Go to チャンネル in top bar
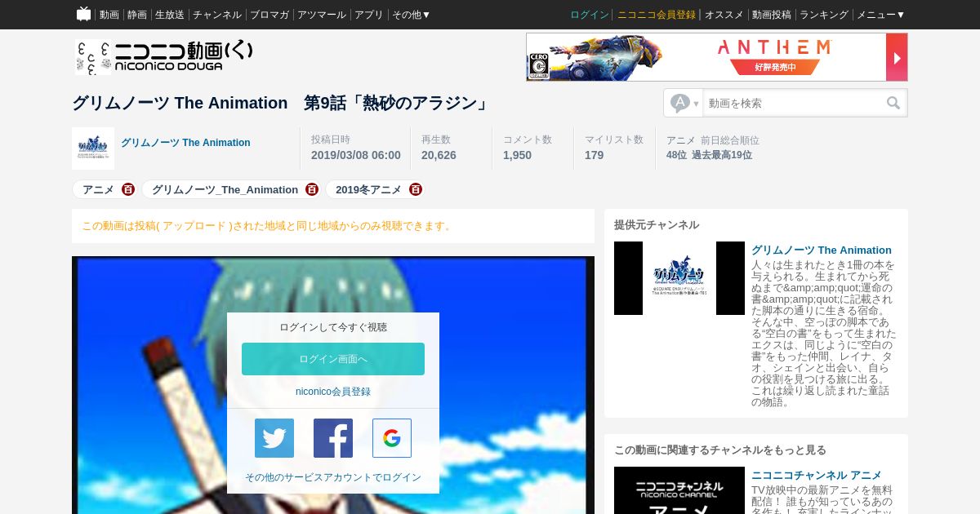The image size is (980, 514). (217, 15)
